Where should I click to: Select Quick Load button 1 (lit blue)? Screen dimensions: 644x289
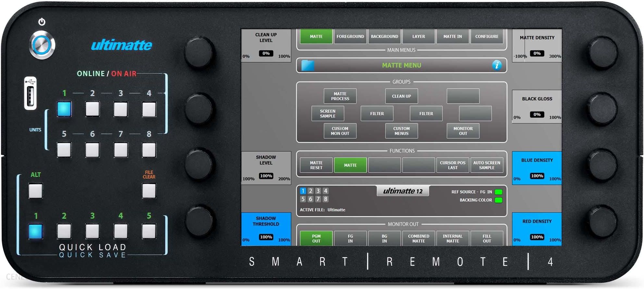[36, 231]
